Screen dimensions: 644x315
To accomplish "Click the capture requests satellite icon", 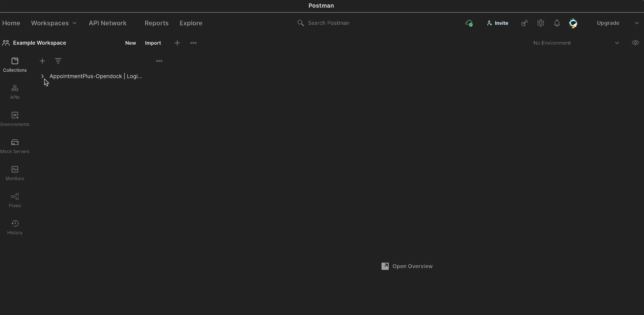I will (524, 23).
